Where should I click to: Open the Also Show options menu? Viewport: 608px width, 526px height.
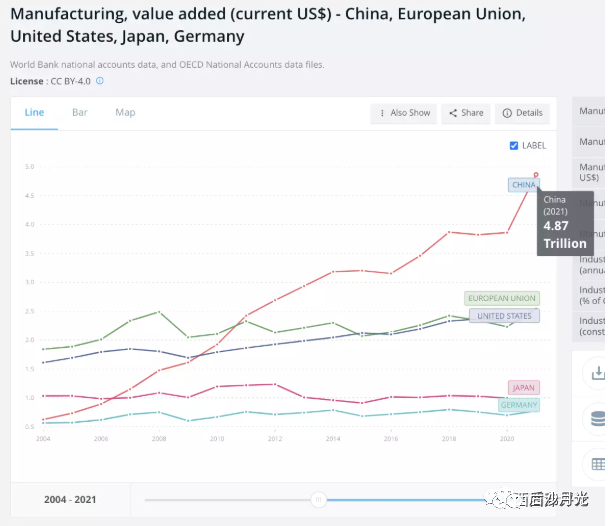pos(404,113)
